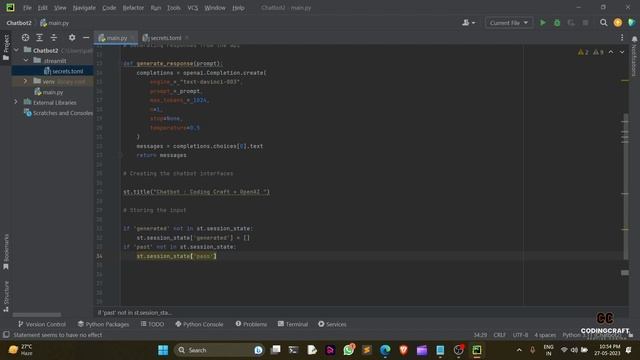Start debugging with the bug icon
The width and height of the screenshot is (640, 360).
[x=557, y=23]
